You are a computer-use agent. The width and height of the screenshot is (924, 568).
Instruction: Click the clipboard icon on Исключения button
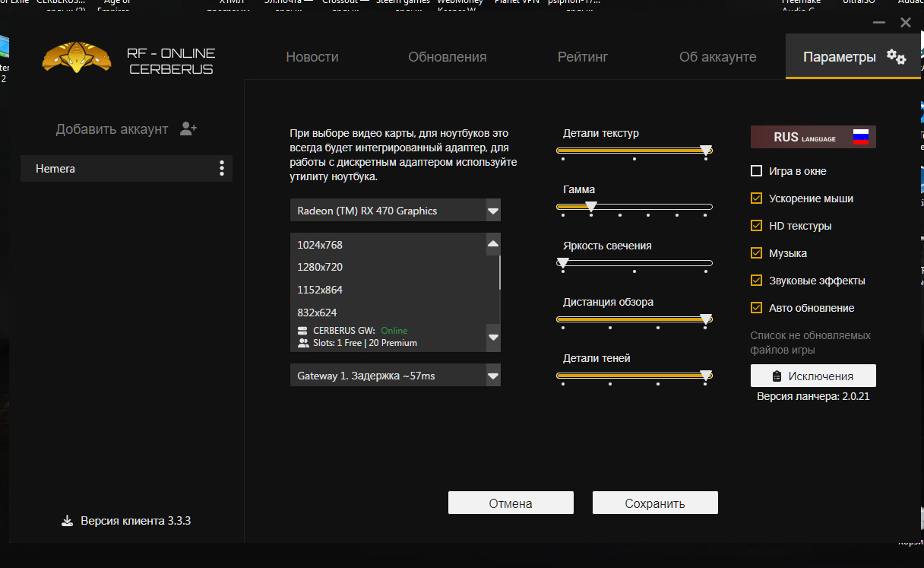pyautogui.click(x=777, y=376)
